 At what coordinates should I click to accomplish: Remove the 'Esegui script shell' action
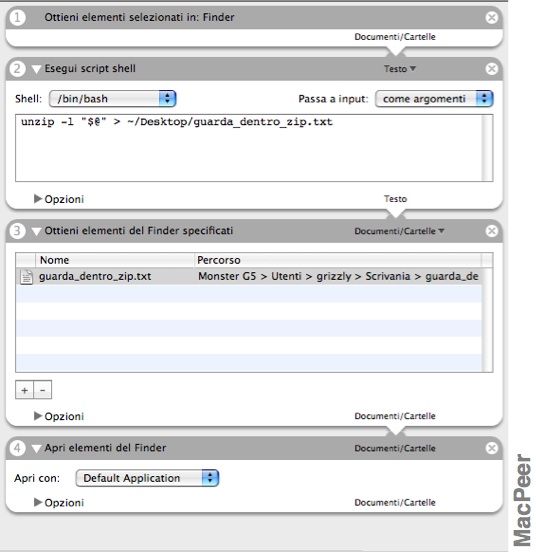click(x=491, y=69)
